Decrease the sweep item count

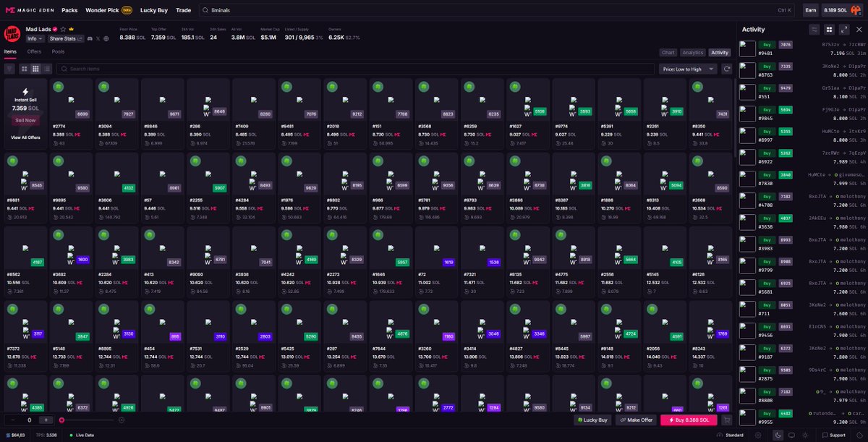click(x=13, y=420)
